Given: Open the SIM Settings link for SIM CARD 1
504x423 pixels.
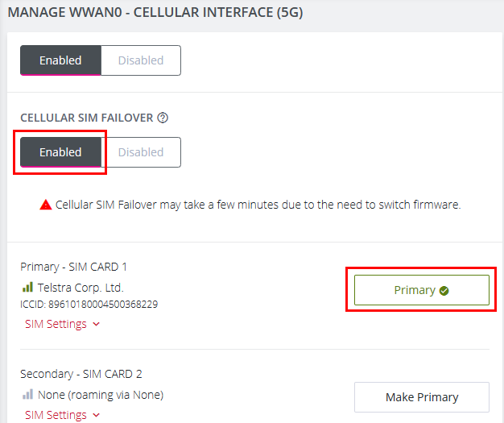Looking at the screenshot, I should 56,324.
